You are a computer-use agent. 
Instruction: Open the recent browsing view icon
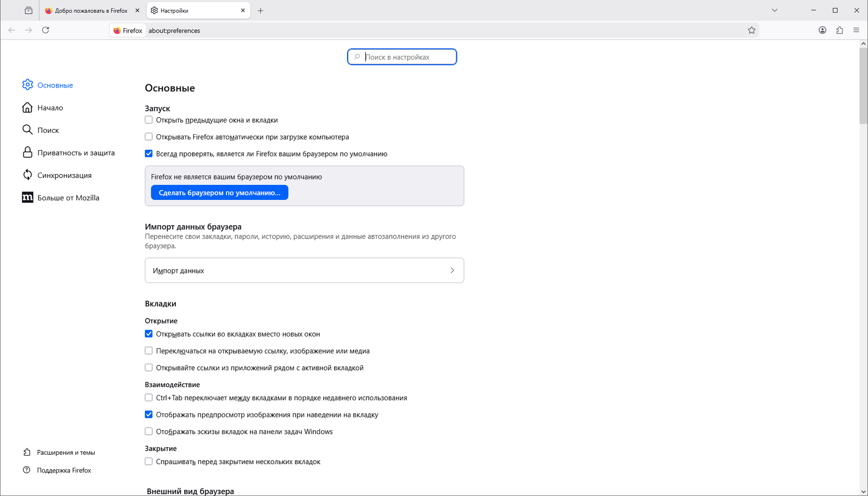(x=29, y=11)
